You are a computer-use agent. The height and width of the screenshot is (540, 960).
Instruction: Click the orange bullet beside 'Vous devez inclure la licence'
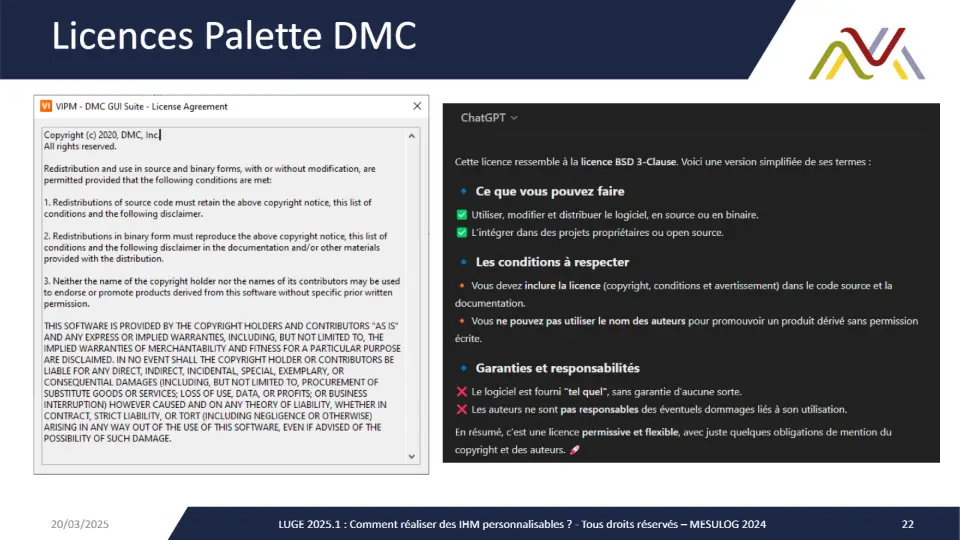[462, 285]
